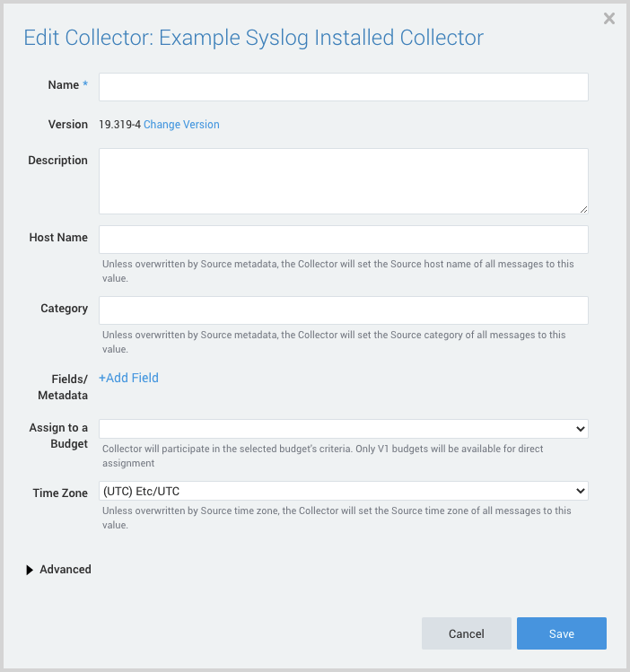Click the Edit Collector dialog title
This screenshot has width=630, height=672.
tap(253, 38)
